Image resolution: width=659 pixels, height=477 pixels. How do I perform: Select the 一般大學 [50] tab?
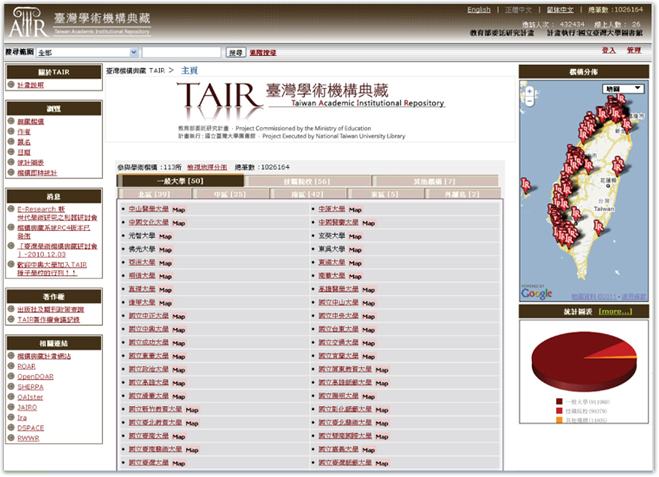(x=180, y=181)
